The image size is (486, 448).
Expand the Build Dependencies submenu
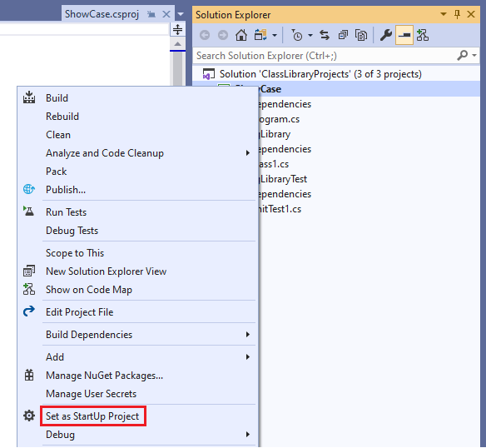(136, 335)
